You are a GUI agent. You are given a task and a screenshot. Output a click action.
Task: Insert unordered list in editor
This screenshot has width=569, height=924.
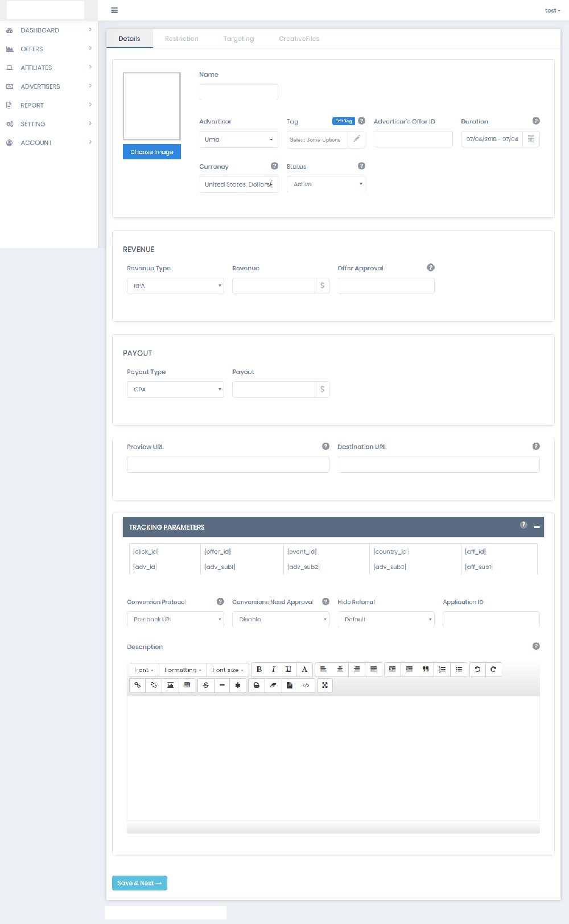459,670
